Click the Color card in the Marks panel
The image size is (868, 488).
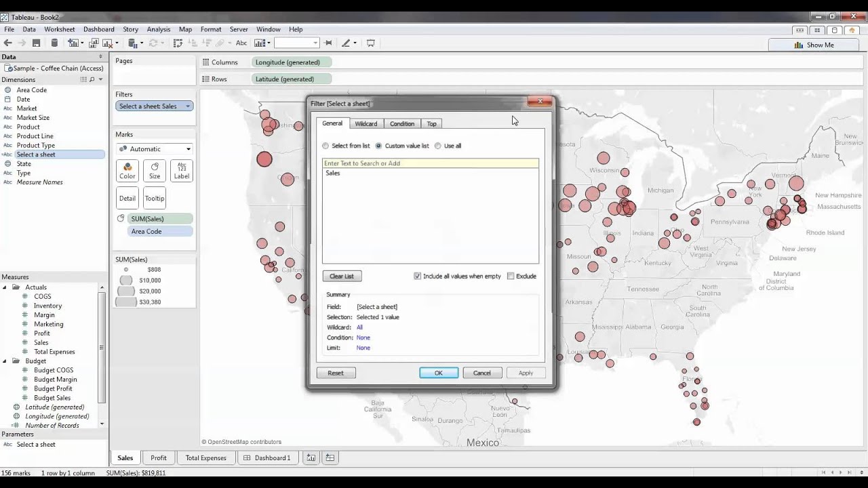coord(127,171)
